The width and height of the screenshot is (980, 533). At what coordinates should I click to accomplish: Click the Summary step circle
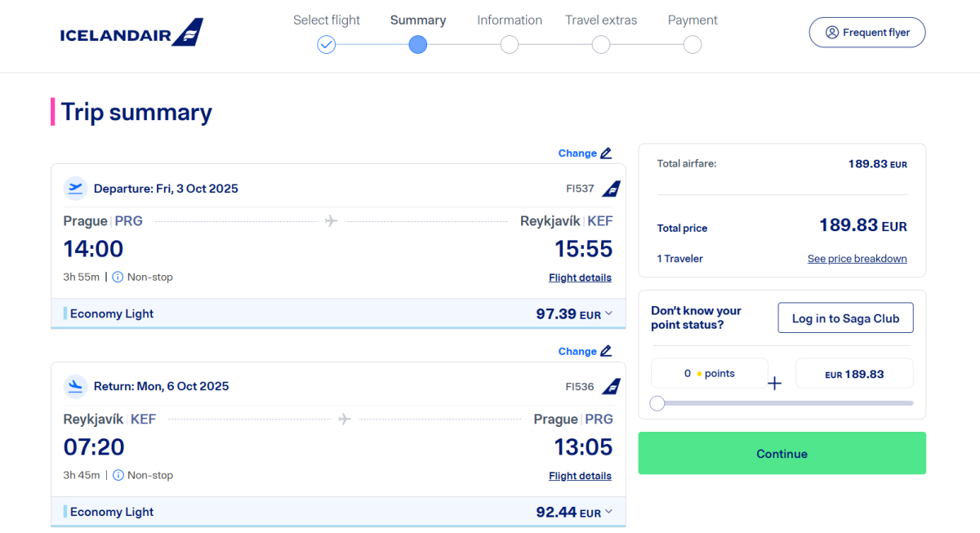pyautogui.click(x=418, y=45)
